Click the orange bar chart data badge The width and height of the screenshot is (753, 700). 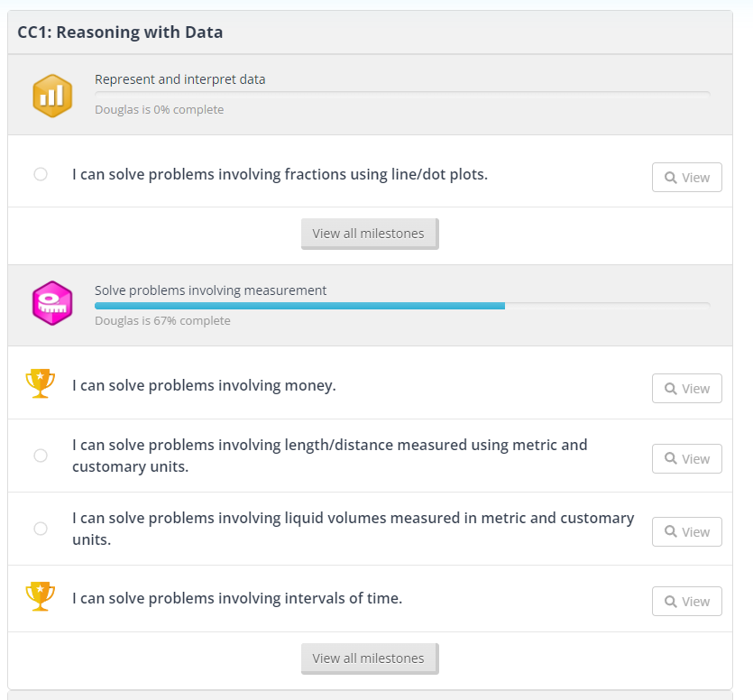coord(52,96)
